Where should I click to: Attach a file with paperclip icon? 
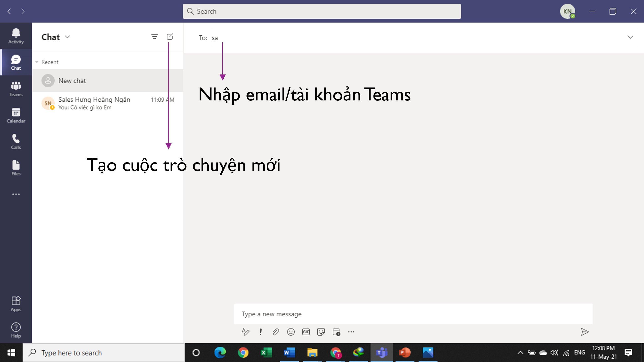(276, 332)
